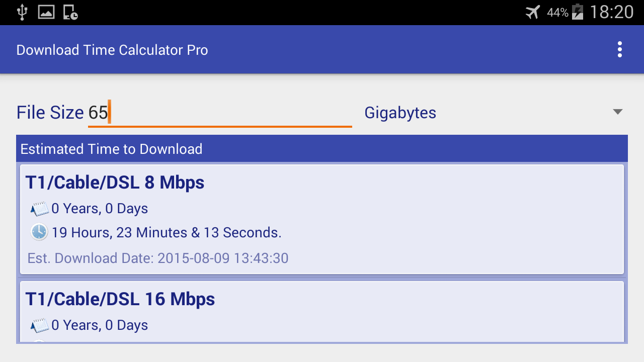Tap the File Size label
Viewport: 644px width, 362px height.
(50, 113)
